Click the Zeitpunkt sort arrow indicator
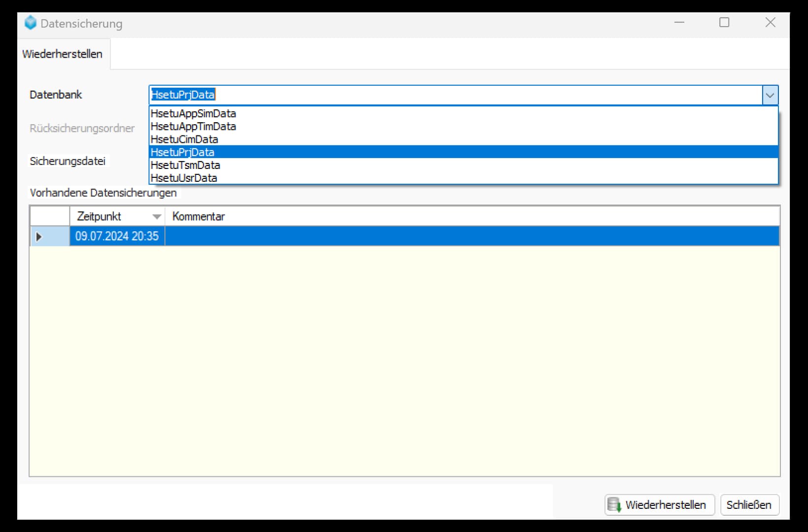 coord(157,217)
